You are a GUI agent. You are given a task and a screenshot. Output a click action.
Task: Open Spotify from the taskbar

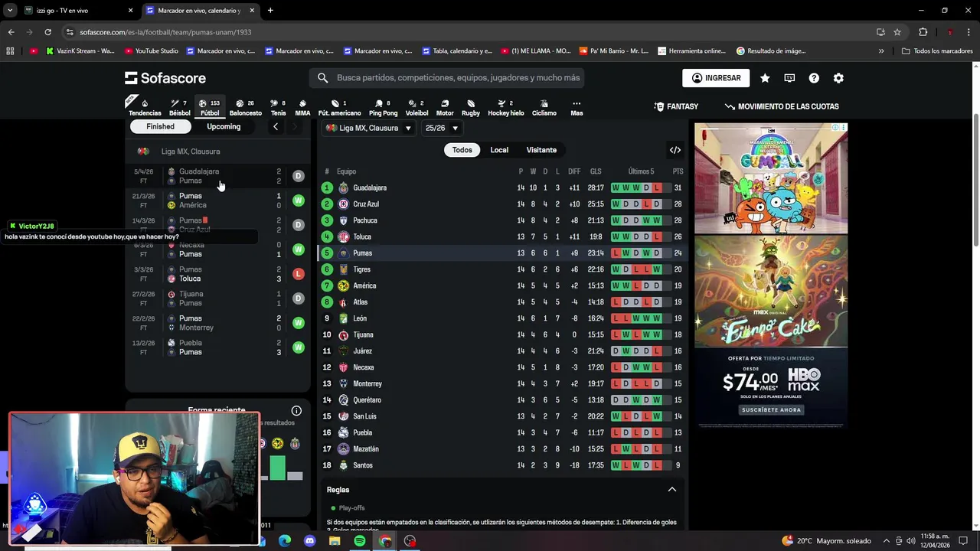360,541
